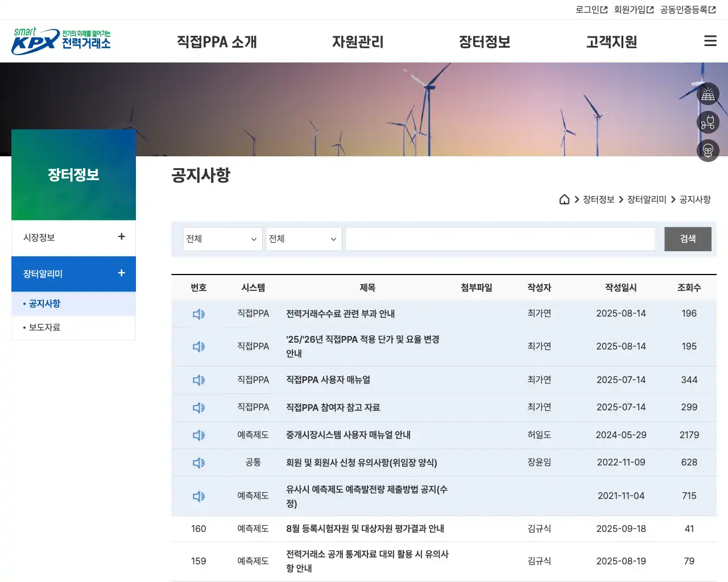
Task: Click the lightbulb floating quick-menu icon
Action: click(x=708, y=151)
